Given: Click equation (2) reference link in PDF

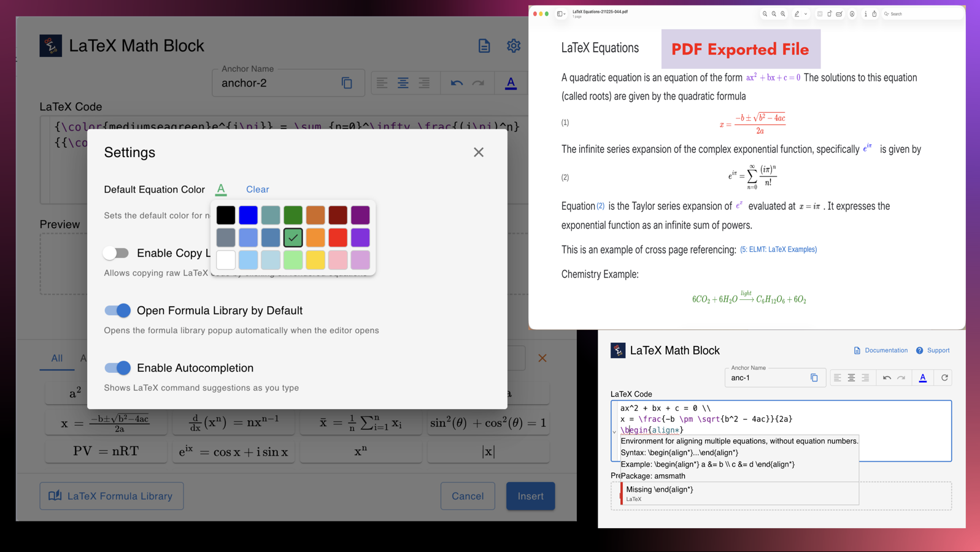Looking at the screenshot, I should 601,206.
